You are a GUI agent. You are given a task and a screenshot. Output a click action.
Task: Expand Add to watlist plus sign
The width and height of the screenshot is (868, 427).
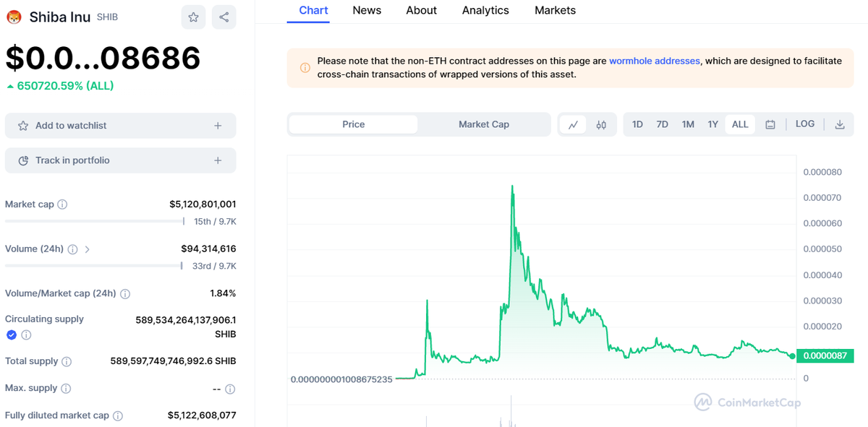(x=218, y=126)
